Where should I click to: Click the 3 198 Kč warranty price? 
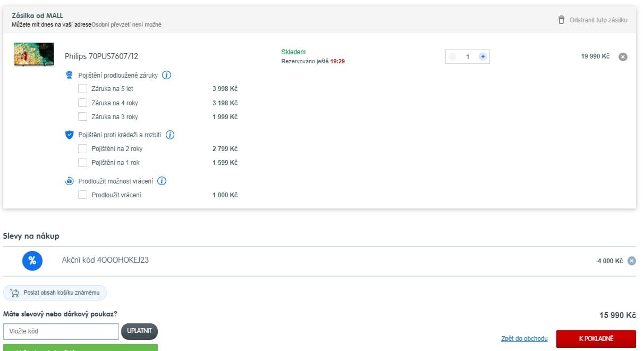tap(225, 103)
